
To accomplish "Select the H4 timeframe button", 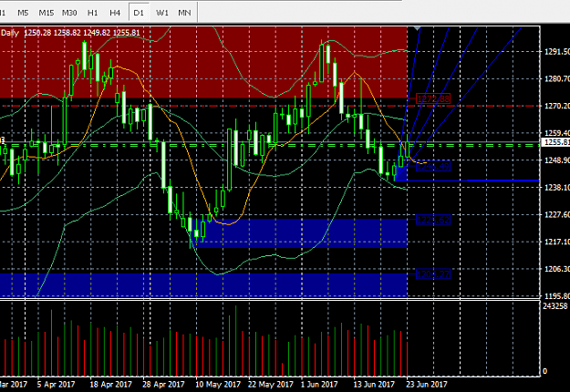I will [x=115, y=13].
